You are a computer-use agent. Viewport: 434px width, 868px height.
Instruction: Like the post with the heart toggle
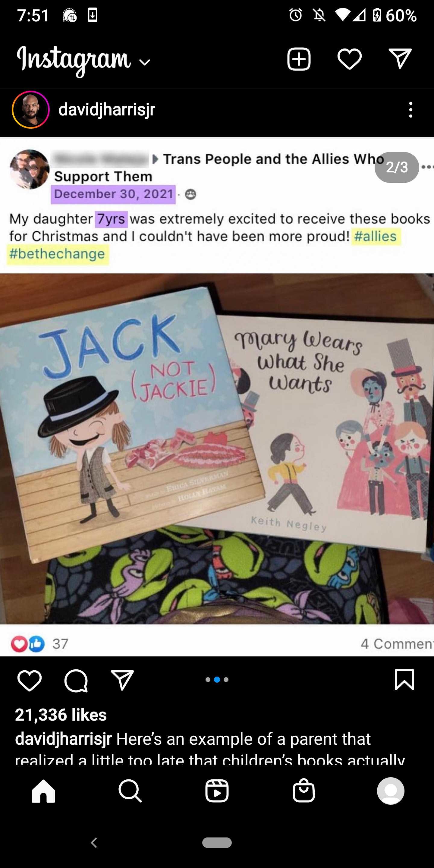tap(29, 680)
